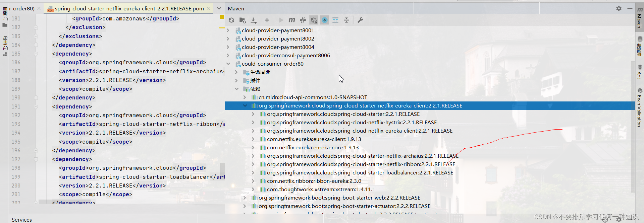
Task: Download sources and documentation icon
Action: (254, 20)
